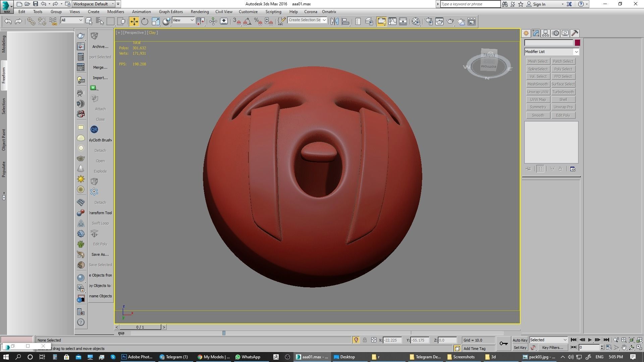This screenshot has width=644, height=362.
Task: Click the Save As... button
Action: 100,254
